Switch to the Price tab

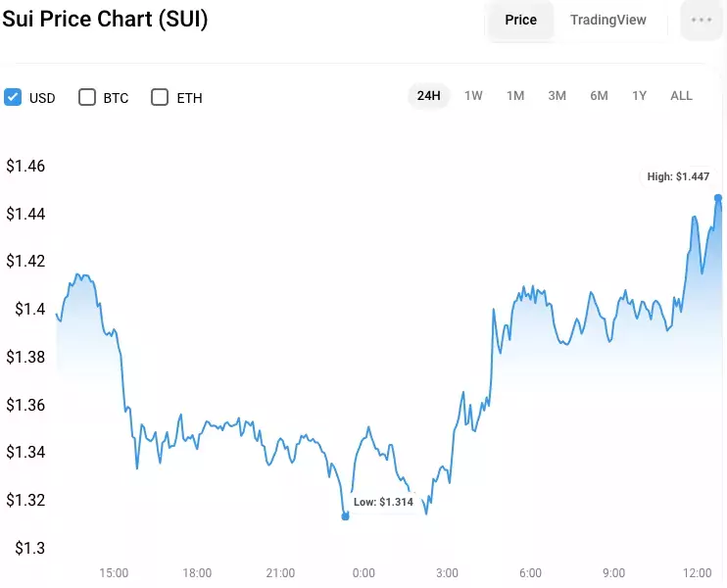(x=520, y=20)
